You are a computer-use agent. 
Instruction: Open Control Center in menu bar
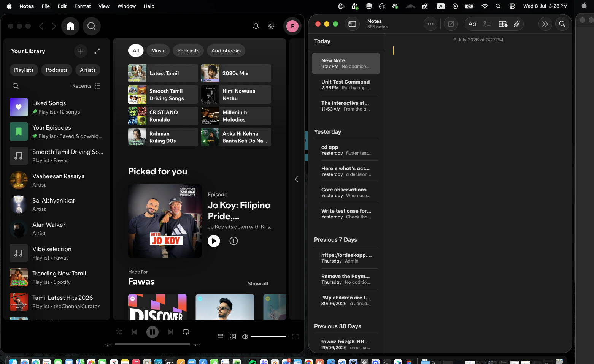(x=512, y=6)
